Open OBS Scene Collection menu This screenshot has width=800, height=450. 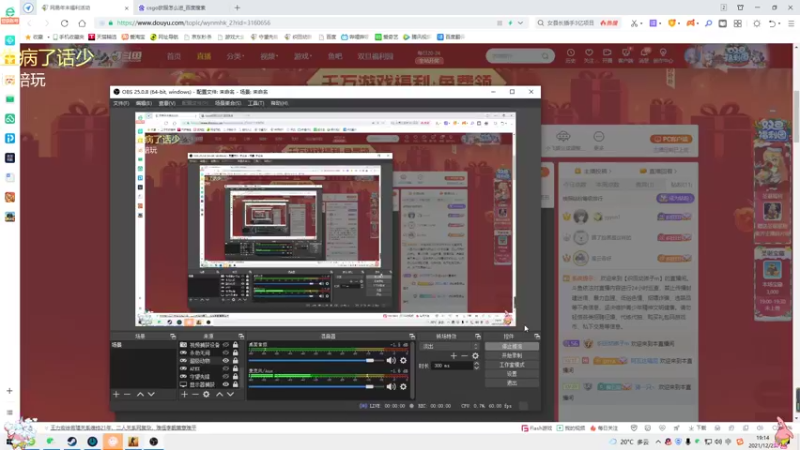[228, 103]
